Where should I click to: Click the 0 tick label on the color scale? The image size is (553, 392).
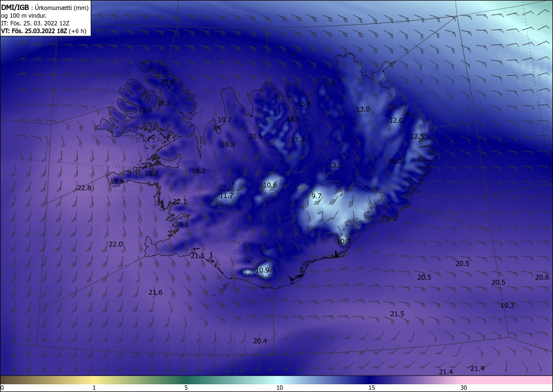click(2, 388)
